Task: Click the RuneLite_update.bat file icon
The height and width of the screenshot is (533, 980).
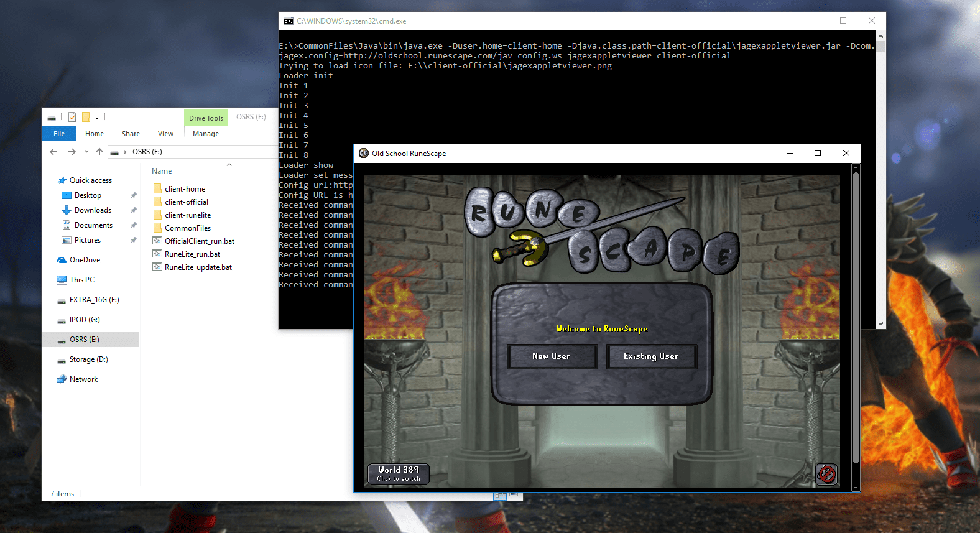Action: pyautogui.click(x=157, y=267)
